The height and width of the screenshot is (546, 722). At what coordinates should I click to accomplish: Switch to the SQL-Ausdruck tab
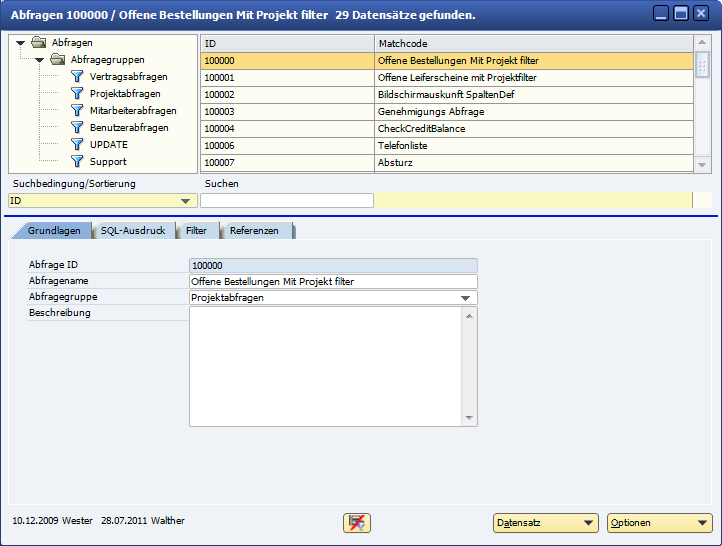click(x=134, y=231)
